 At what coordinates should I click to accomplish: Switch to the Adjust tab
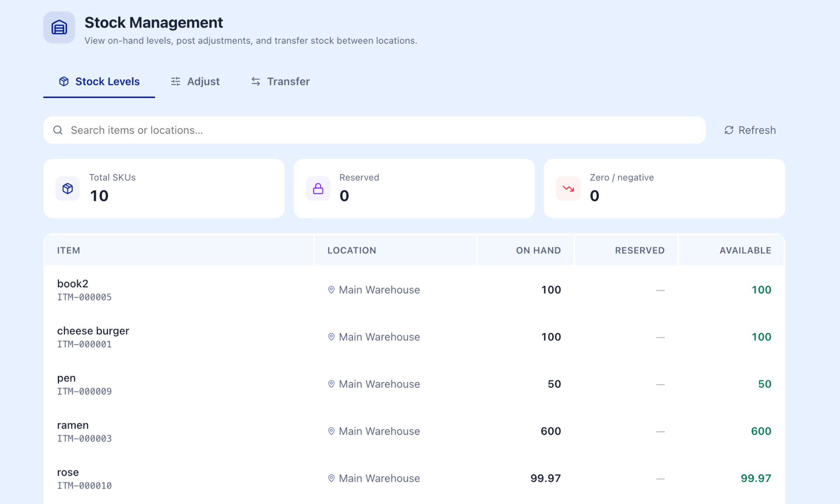click(x=195, y=81)
